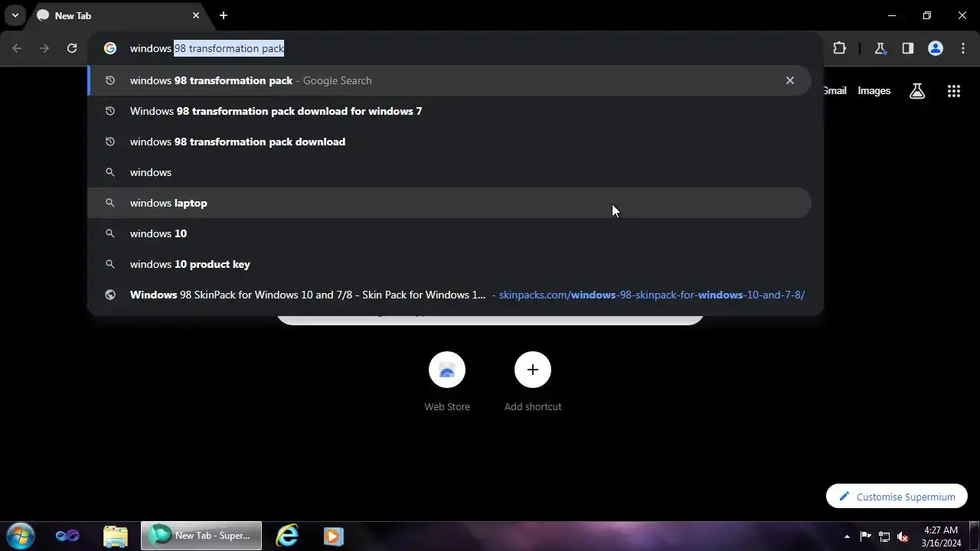Viewport: 980px width, 551px height.
Task: Open the three-dot browser menu
Action: click(x=963, y=48)
